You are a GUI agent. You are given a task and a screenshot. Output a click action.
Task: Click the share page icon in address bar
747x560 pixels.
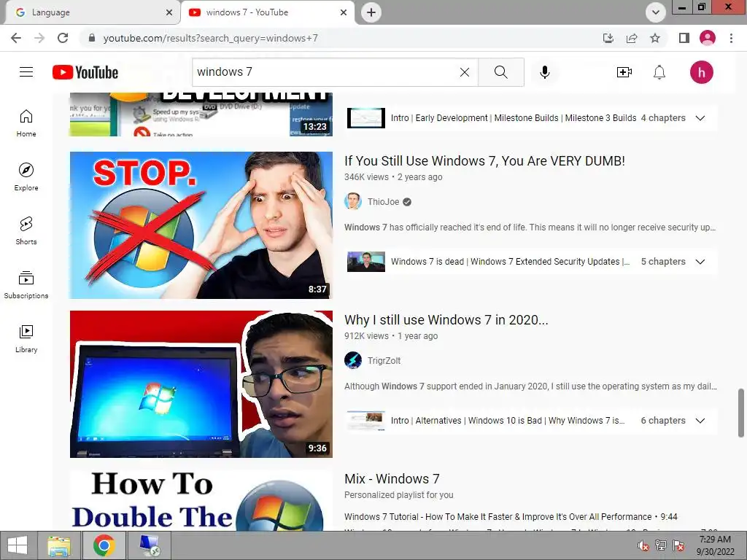pyautogui.click(x=632, y=38)
